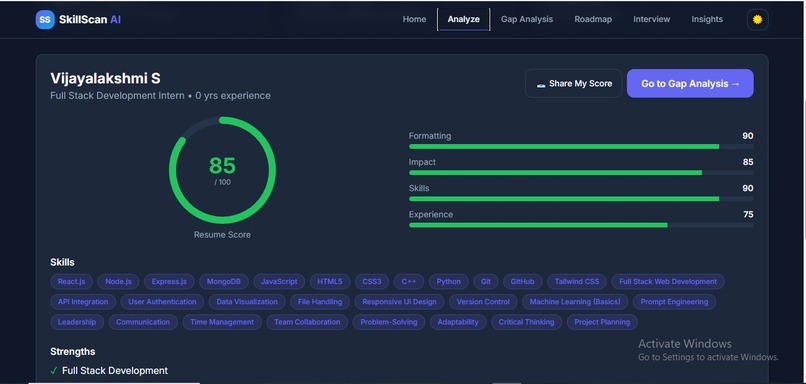The image size is (806, 384).
Task: Click the GitHub skill tag
Action: (522, 282)
